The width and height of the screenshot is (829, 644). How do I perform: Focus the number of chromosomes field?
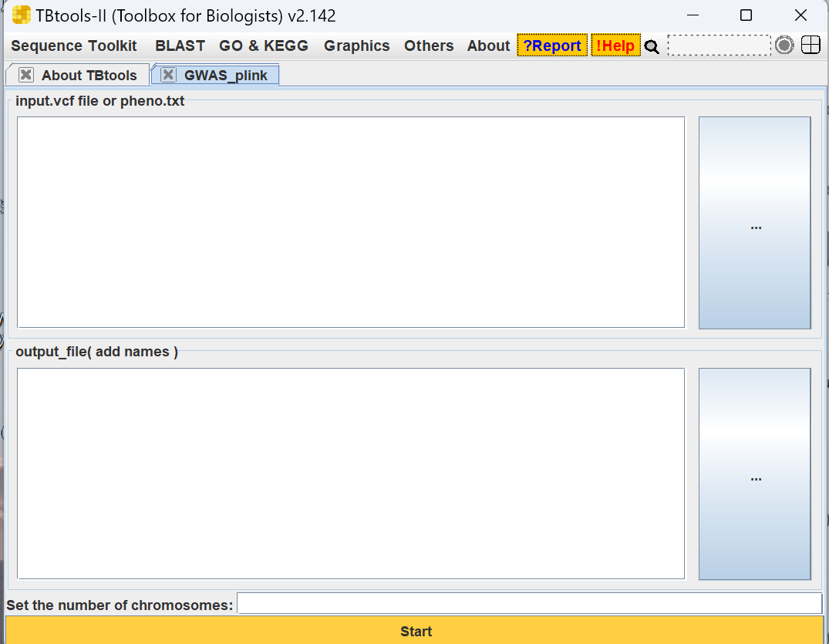(529, 603)
